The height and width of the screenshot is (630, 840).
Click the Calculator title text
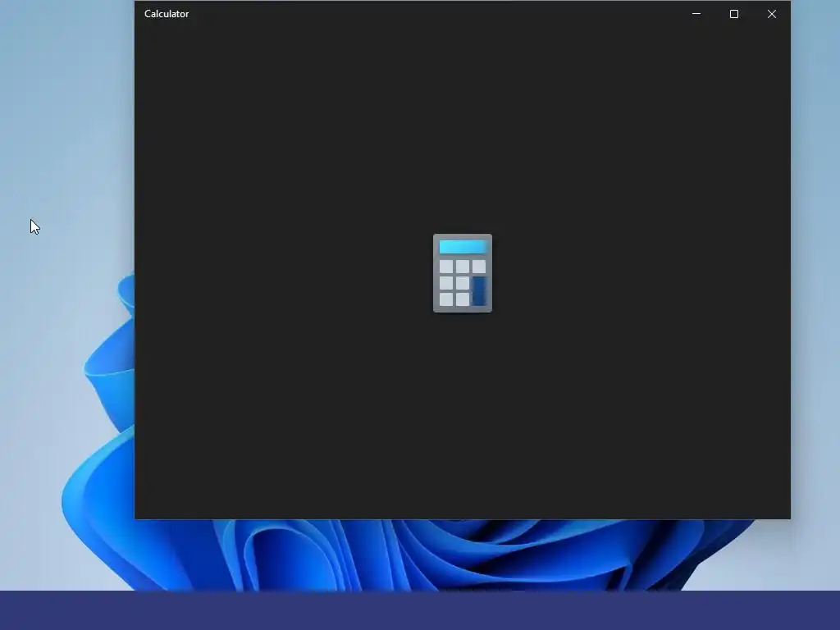click(x=167, y=14)
